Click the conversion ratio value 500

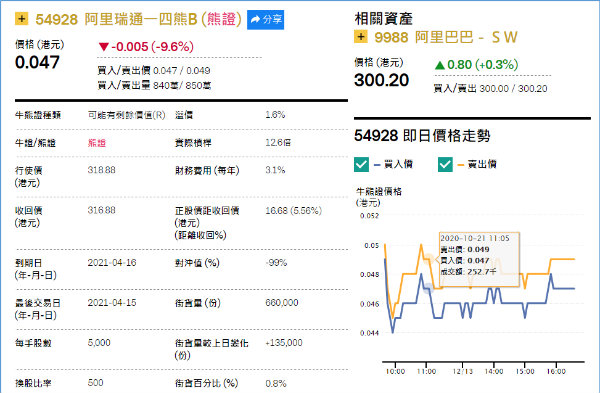pos(96,383)
